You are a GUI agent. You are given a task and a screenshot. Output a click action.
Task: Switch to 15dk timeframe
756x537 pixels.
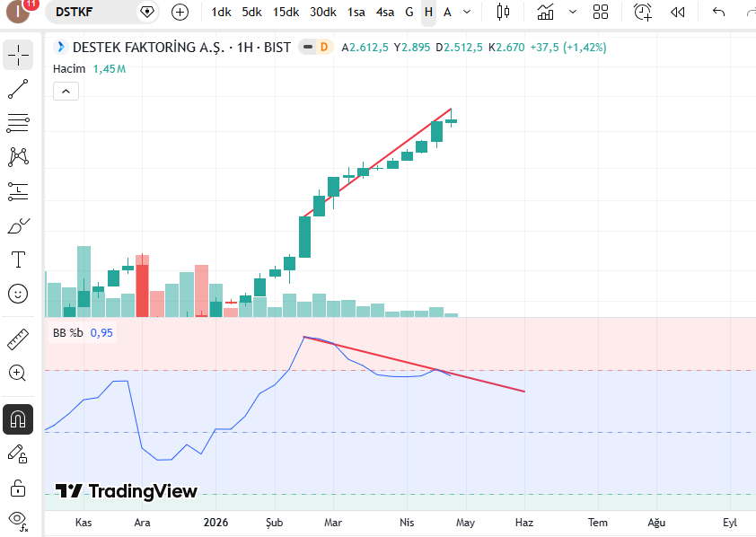tap(286, 12)
